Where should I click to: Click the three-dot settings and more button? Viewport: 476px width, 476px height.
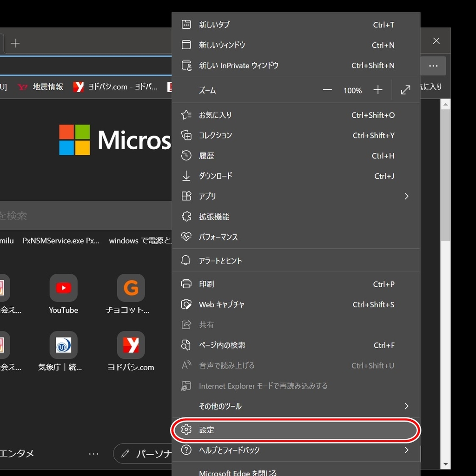click(433, 66)
